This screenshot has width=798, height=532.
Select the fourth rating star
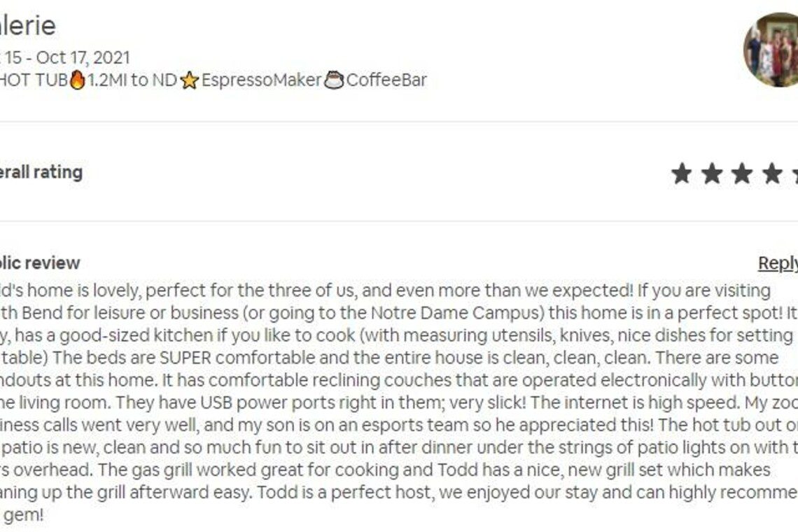pyautogui.click(x=773, y=173)
